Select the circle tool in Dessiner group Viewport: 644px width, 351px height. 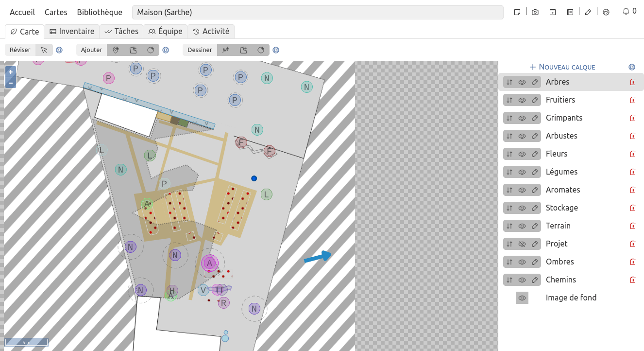261,50
